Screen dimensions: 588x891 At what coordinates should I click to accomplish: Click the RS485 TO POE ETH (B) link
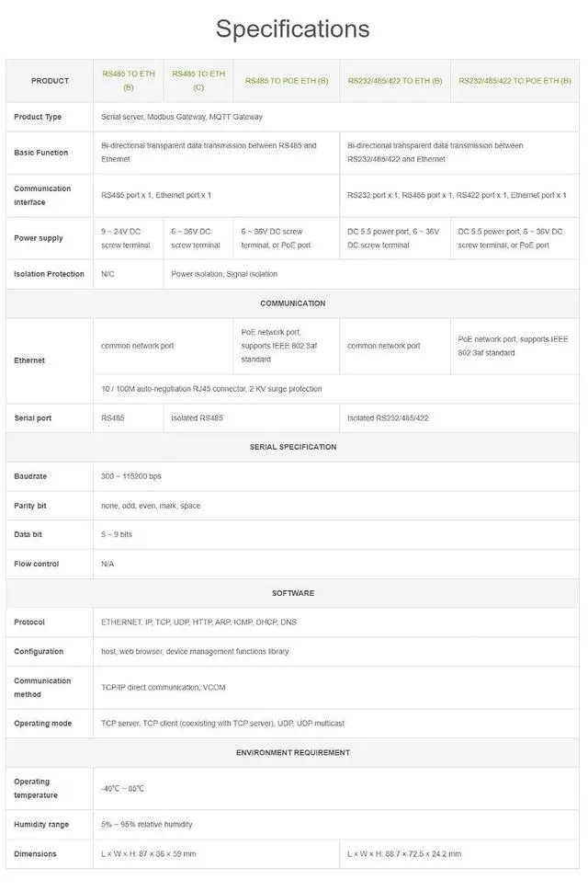click(x=287, y=81)
